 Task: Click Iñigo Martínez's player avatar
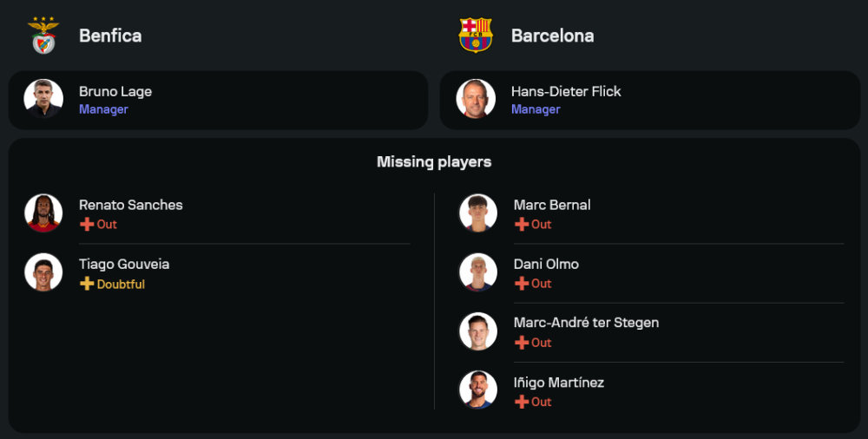[x=478, y=390]
